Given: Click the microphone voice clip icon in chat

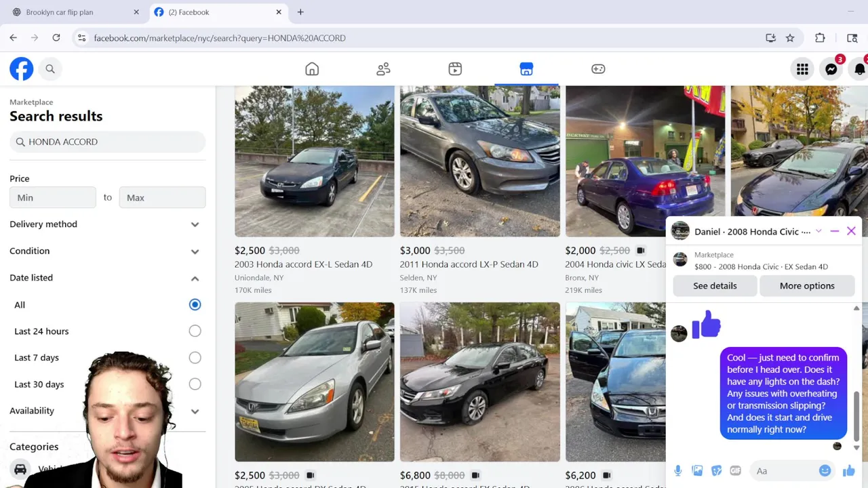Looking at the screenshot, I should 677,471.
